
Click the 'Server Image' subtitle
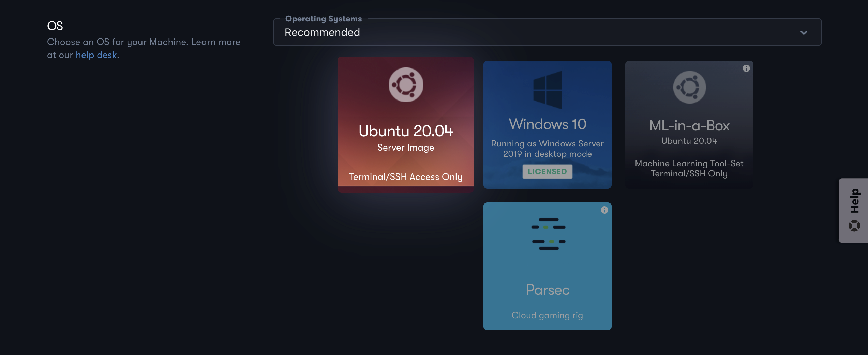click(x=406, y=148)
